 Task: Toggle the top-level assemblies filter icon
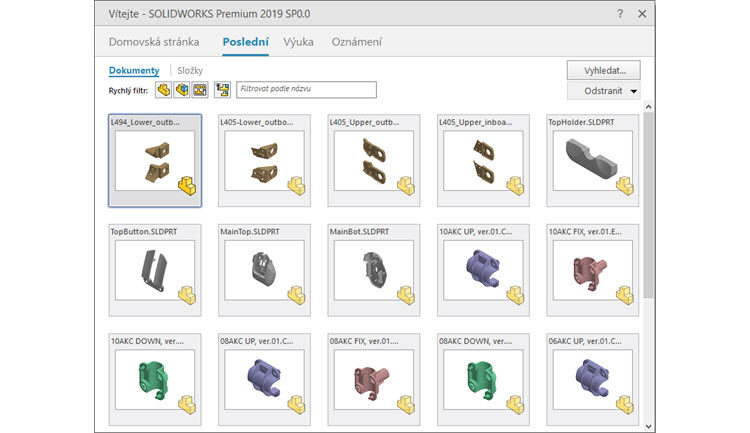tap(222, 89)
